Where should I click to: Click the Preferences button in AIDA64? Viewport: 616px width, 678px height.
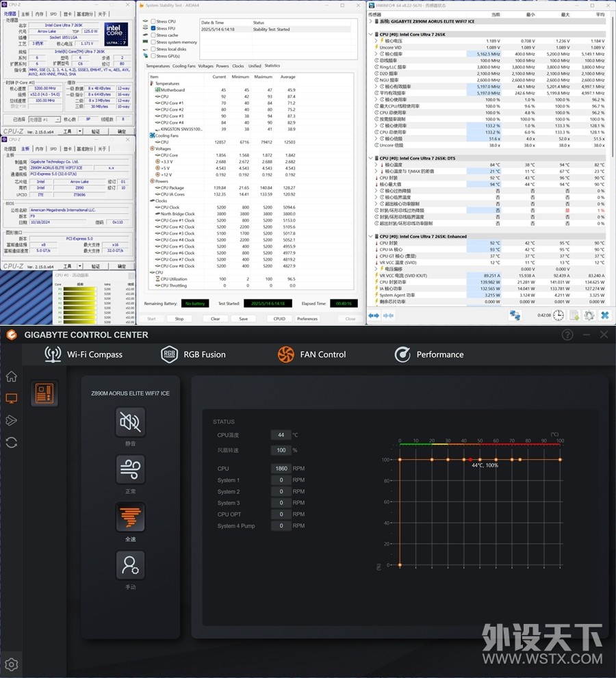(x=307, y=319)
